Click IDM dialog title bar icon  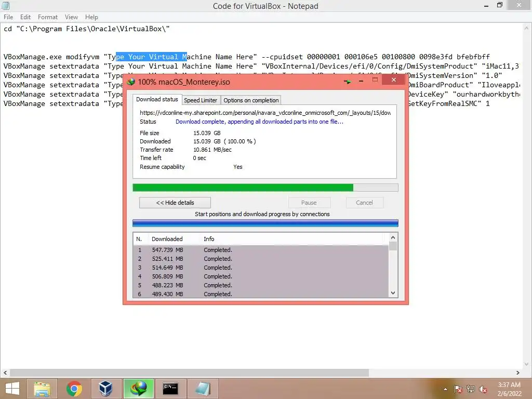click(130, 82)
